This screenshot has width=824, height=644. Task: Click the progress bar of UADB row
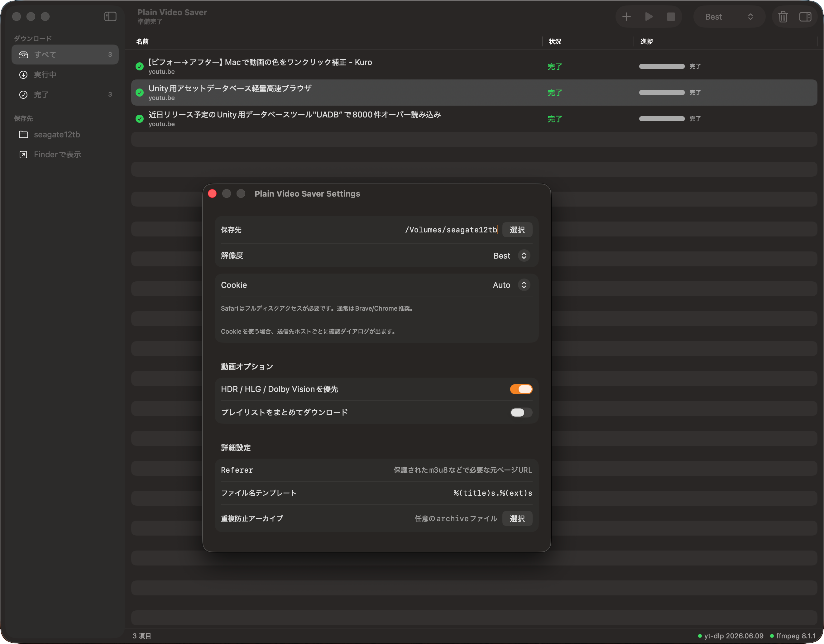(x=661, y=119)
